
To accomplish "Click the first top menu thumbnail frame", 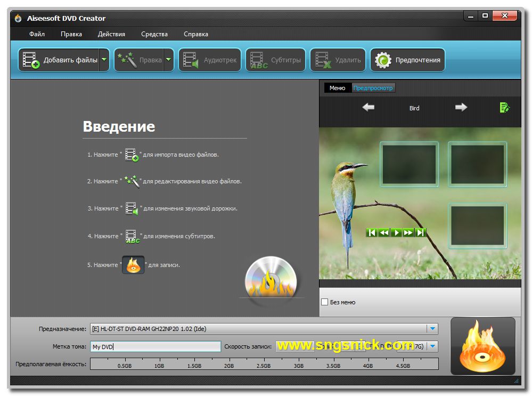I will coord(409,164).
